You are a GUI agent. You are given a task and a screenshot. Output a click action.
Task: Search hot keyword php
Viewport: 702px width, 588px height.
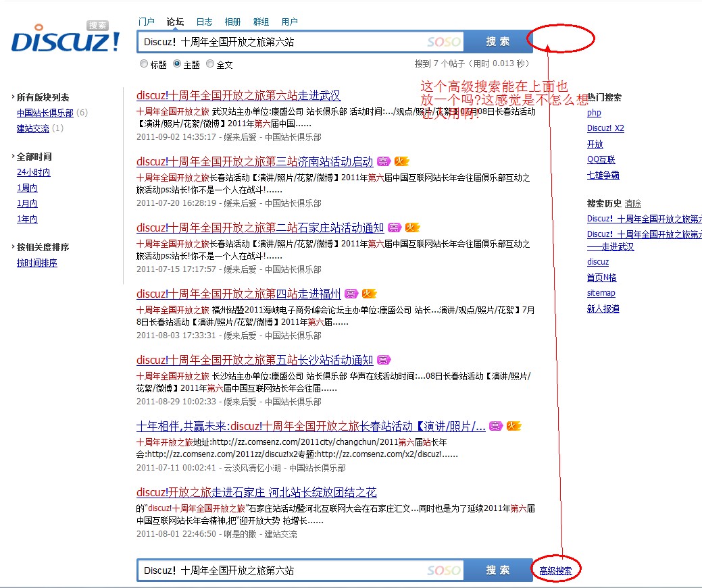(x=594, y=113)
